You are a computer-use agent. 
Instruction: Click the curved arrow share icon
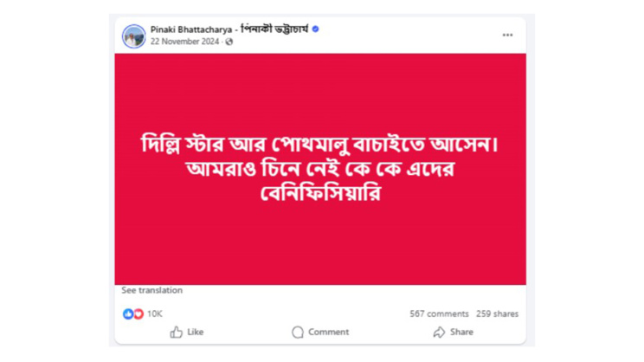[x=439, y=332]
